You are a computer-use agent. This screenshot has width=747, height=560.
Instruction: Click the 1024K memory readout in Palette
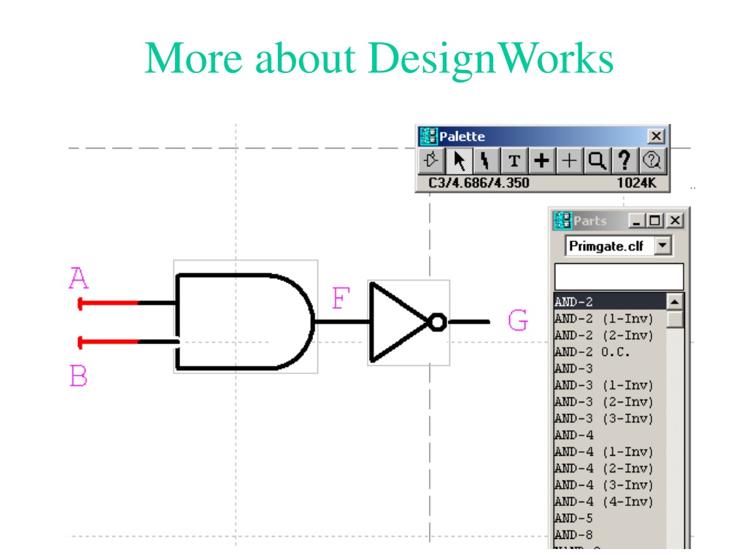point(636,183)
